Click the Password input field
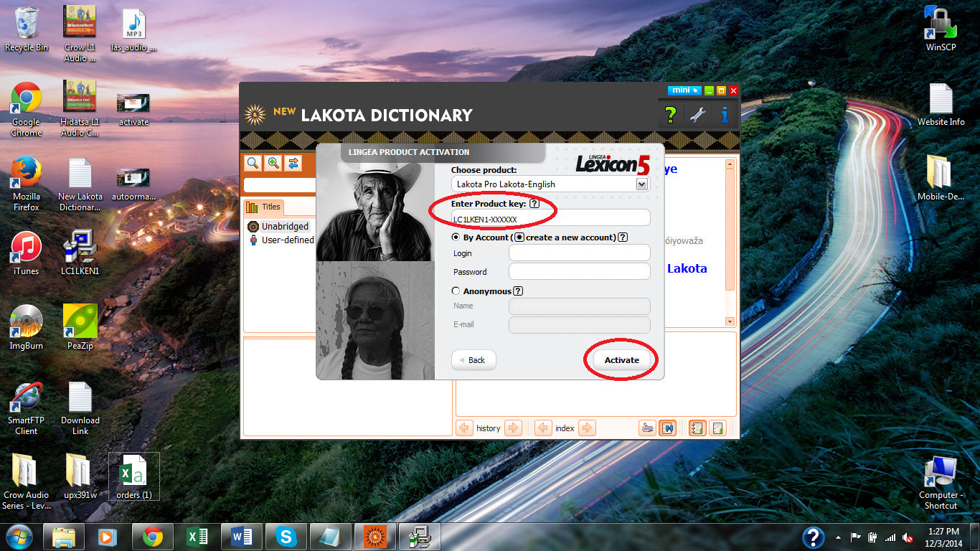980x551 pixels. point(580,271)
